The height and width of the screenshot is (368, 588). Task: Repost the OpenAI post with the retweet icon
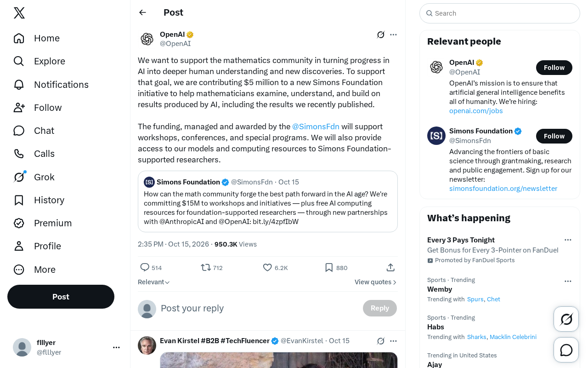(x=206, y=267)
